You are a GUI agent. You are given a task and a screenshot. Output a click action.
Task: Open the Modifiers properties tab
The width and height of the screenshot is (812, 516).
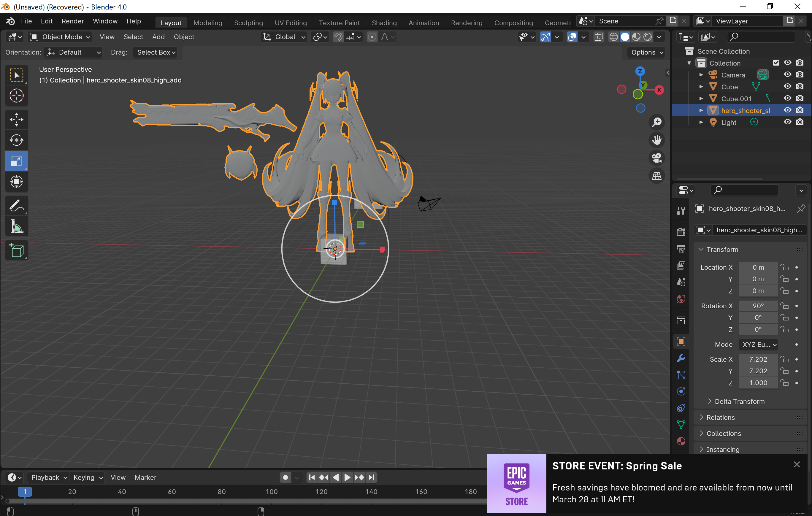[x=681, y=358]
